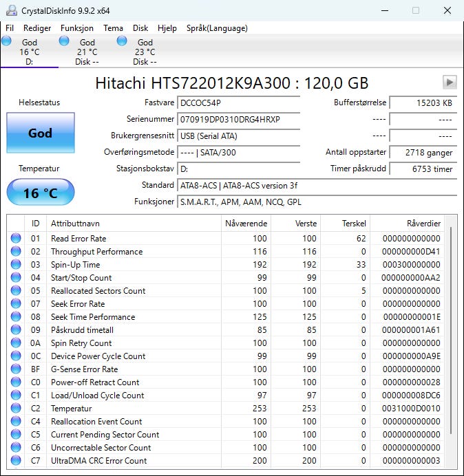Select the disk tab showing 23 °C
This screenshot has width=464, height=476.
pyautogui.click(x=145, y=52)
